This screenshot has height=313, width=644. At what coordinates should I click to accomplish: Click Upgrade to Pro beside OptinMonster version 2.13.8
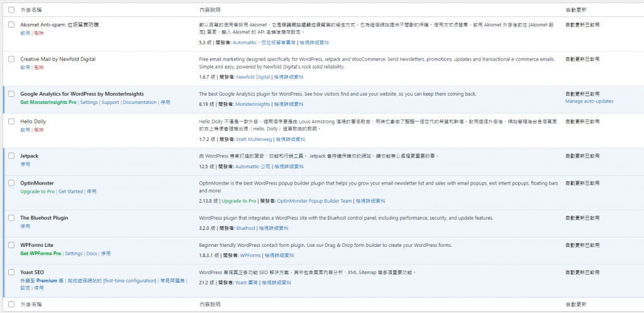click(239, 201)
